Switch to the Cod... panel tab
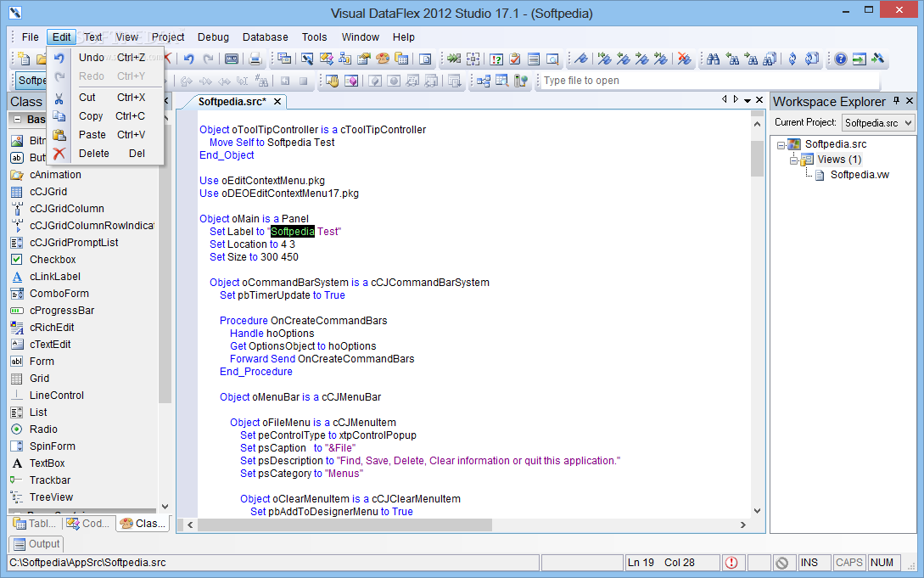924x578 pixels. 87,523
